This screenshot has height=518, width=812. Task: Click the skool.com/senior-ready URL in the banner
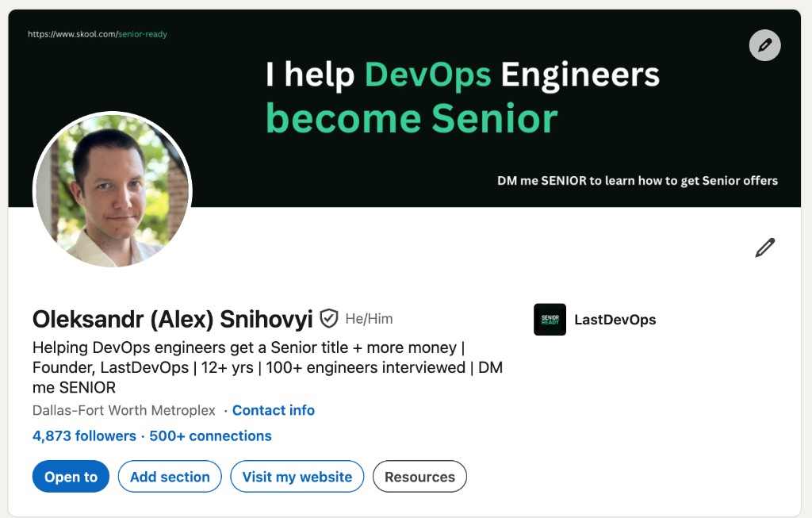[98, 34]
